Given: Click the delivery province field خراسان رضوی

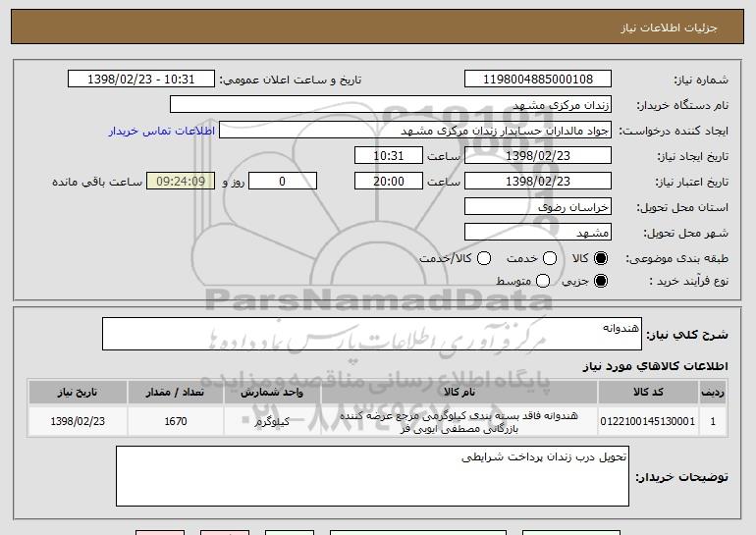Looking at the screenshot, I should [x=538, y=206].
